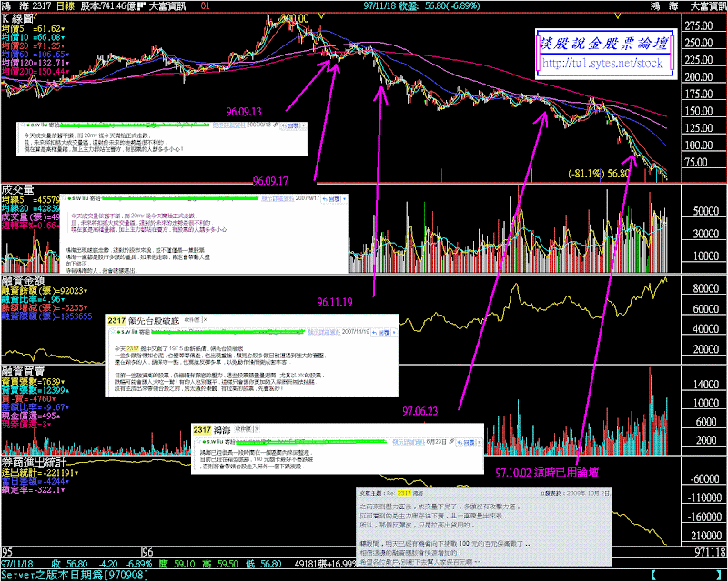Click reply button on 2007/9/17 message
The width and height of the screenshot is (728, 582).
click(331, 198)
